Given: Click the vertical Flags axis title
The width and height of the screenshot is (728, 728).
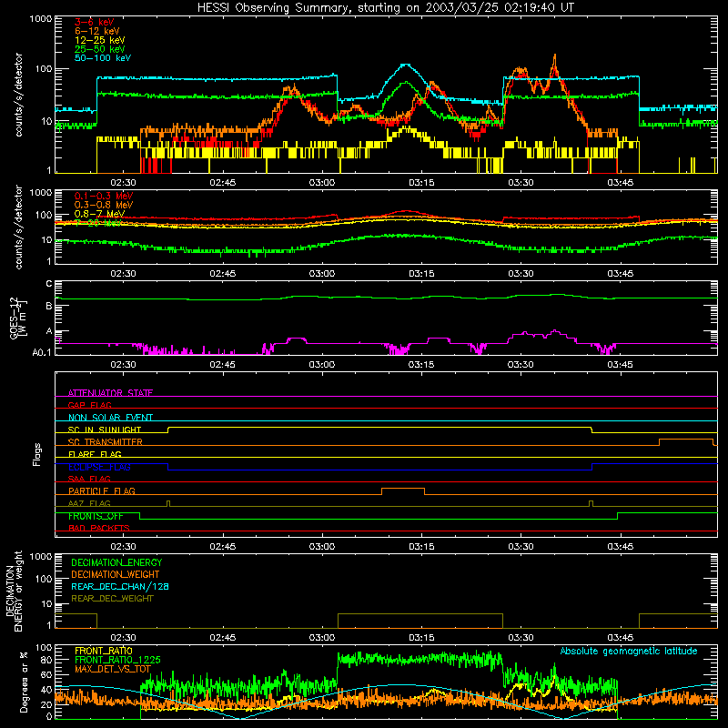Looking at the screenshot, I should (x=37, y=454).
